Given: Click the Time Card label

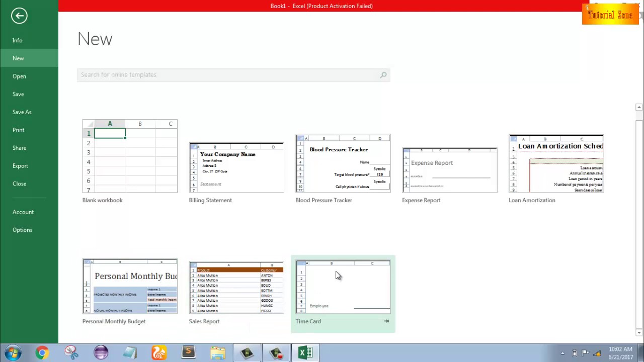Looking at the screenshot, I should coord(308,321).
